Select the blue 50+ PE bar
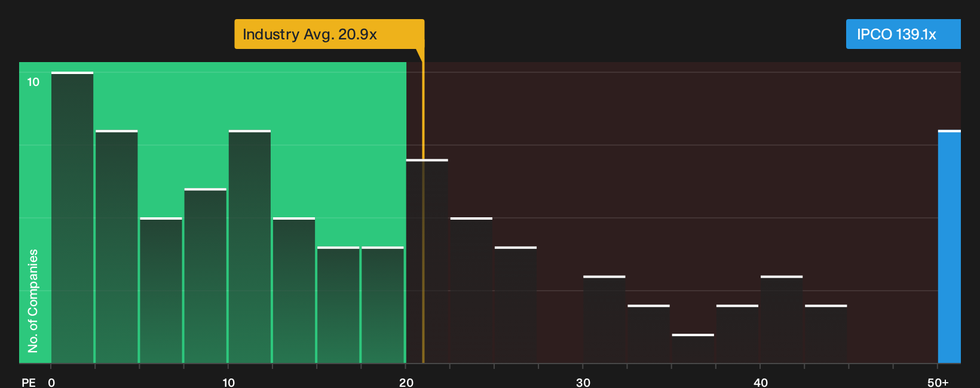Screen dimensions: 980x388 pyautogui.click(x=949, y=247)
